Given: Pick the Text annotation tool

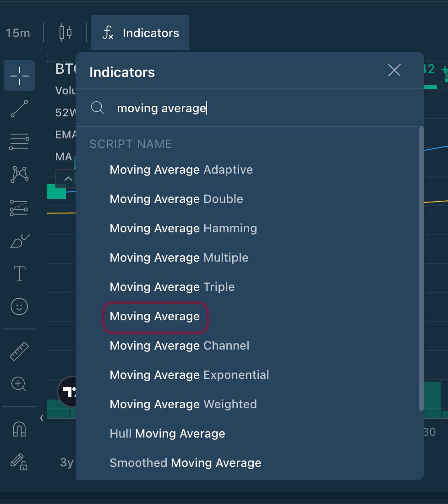Looking at the screenshot, I should [19, 274].
